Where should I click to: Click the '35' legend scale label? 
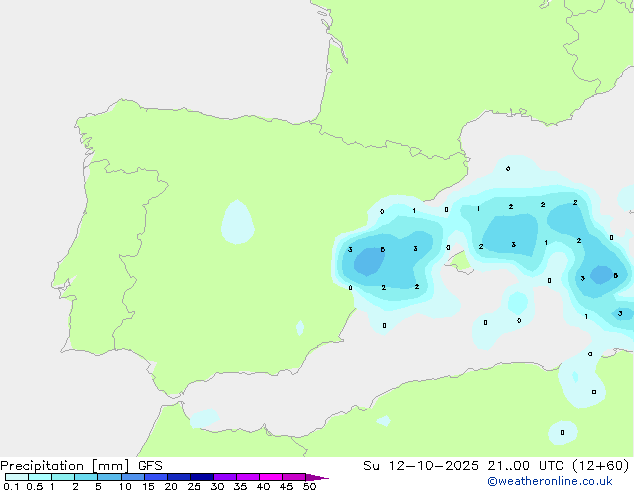241,486
